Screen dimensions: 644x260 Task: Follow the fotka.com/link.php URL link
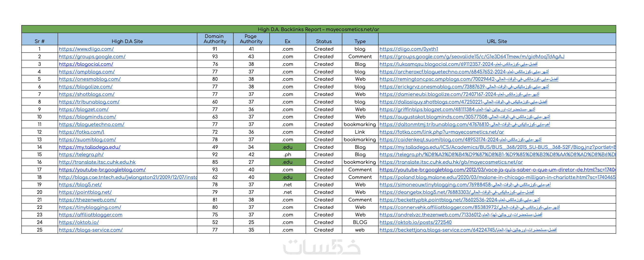(x=442, y=132)
